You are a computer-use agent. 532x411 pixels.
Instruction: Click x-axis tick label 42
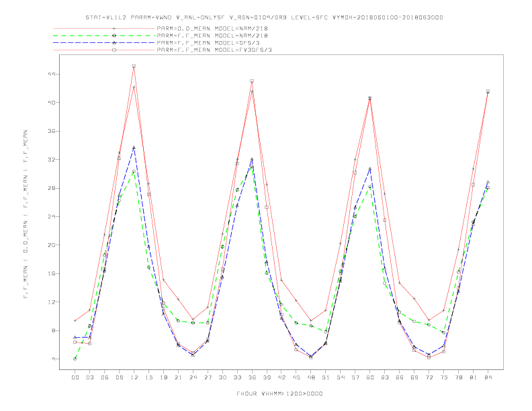tap(281, 377)
